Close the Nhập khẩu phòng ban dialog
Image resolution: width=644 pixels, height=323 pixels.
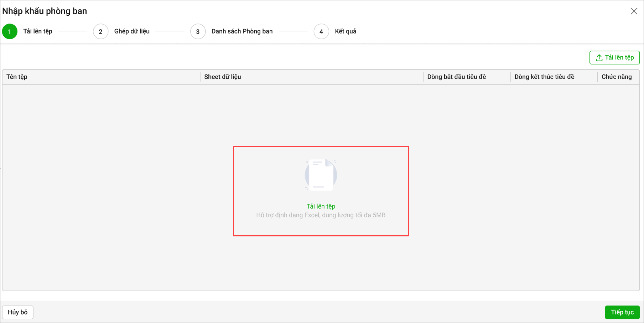click(634, 11)
